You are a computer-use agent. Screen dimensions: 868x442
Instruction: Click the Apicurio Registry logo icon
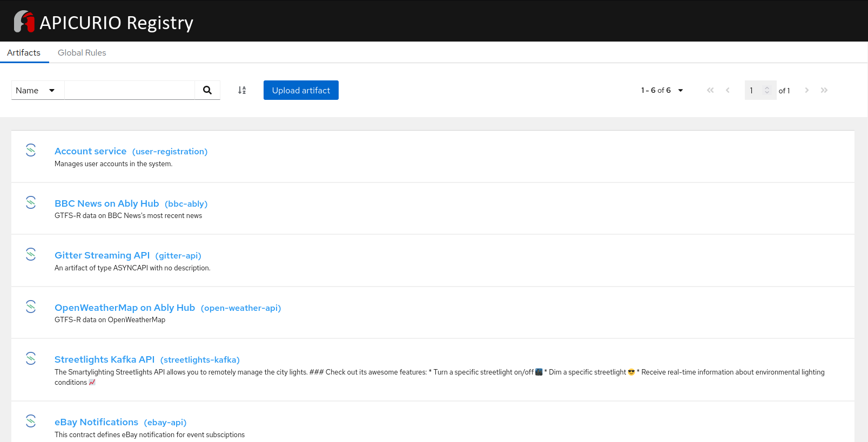point(24,22)
